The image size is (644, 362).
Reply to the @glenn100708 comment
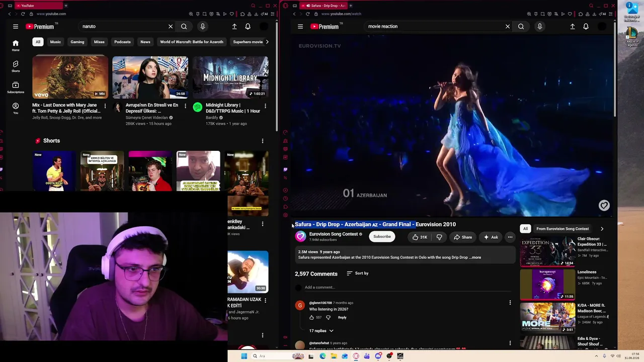[342, 318]
